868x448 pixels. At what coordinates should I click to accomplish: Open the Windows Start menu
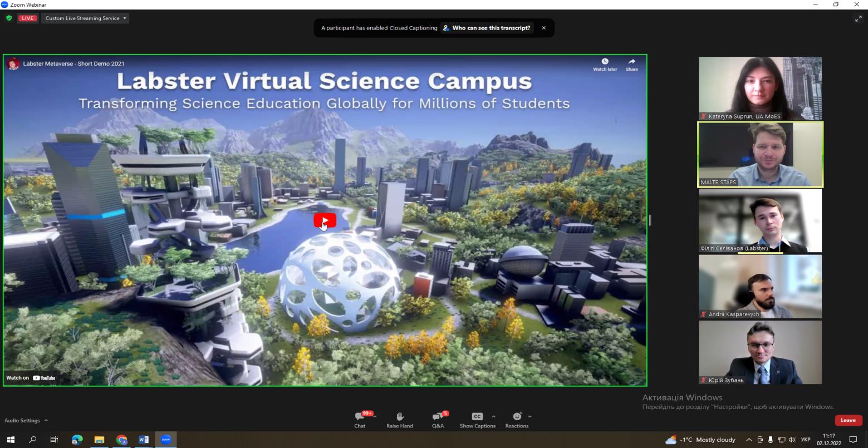[x=10, y=440]
